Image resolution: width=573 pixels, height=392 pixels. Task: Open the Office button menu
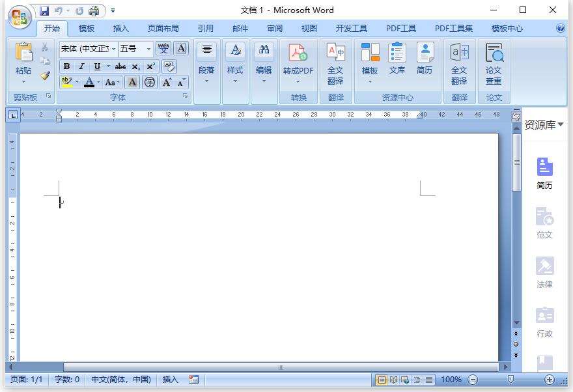click(x=20, y=17)
